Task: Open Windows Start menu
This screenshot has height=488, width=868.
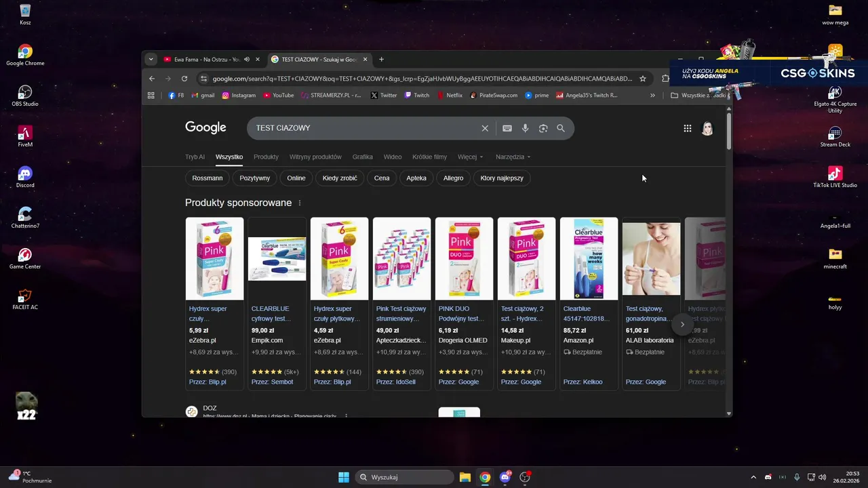Action: pyautogui.click(x=344, y=477)
